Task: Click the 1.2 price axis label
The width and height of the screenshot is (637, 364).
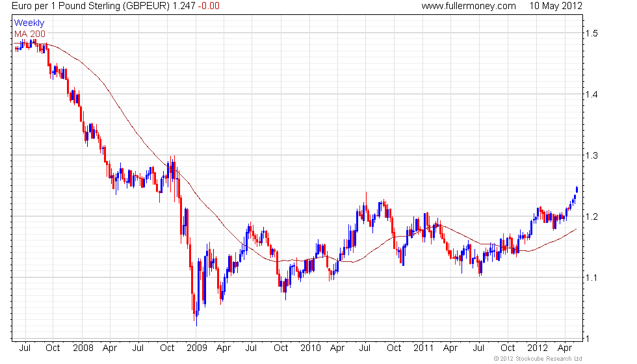Action: tap(591, 216)
